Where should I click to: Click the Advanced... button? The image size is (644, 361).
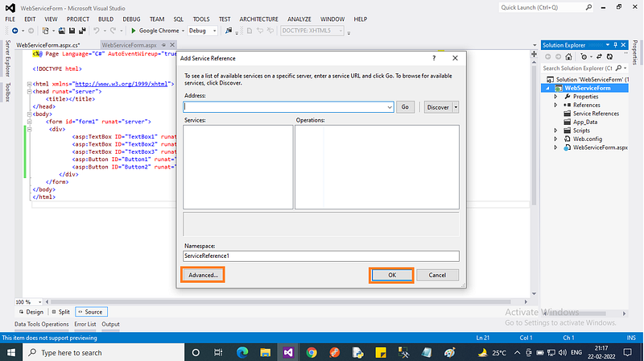(203, 275)
